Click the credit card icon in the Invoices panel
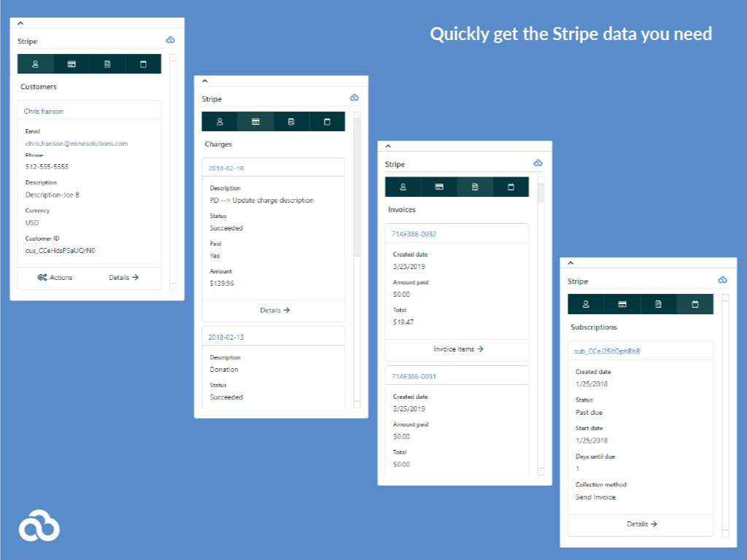This screenshot has height=560, width=747. coord(438,187)
